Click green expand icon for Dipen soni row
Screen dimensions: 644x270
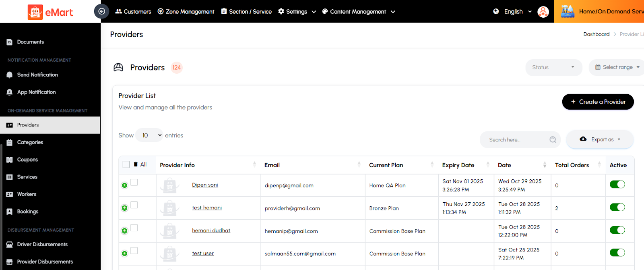coord(124,185)
